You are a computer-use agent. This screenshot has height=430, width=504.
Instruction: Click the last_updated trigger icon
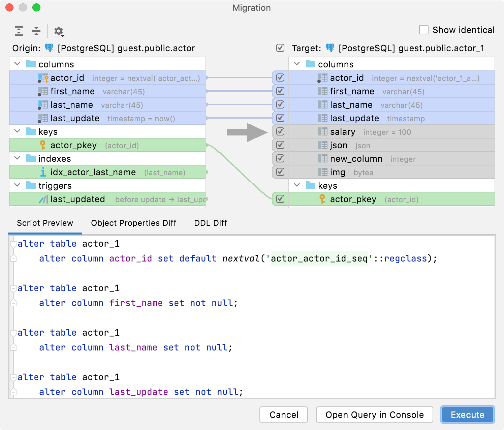(43, 199)
